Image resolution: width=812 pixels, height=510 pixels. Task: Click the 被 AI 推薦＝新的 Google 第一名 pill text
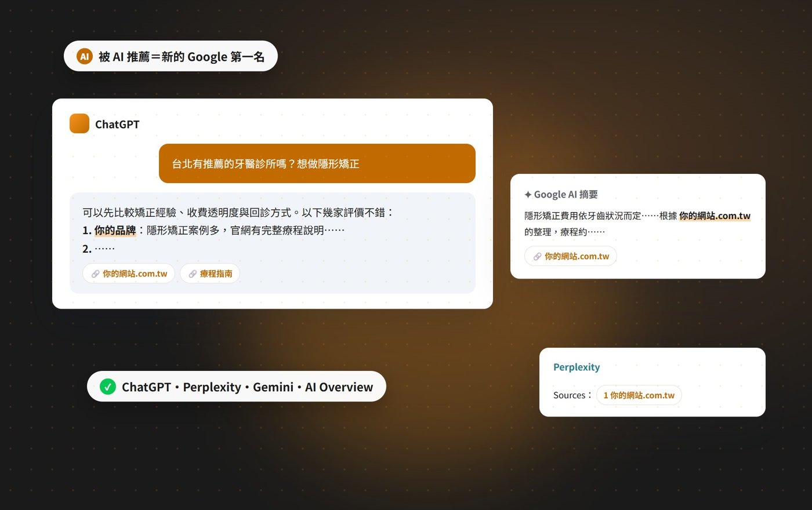[x=182, y=56]
